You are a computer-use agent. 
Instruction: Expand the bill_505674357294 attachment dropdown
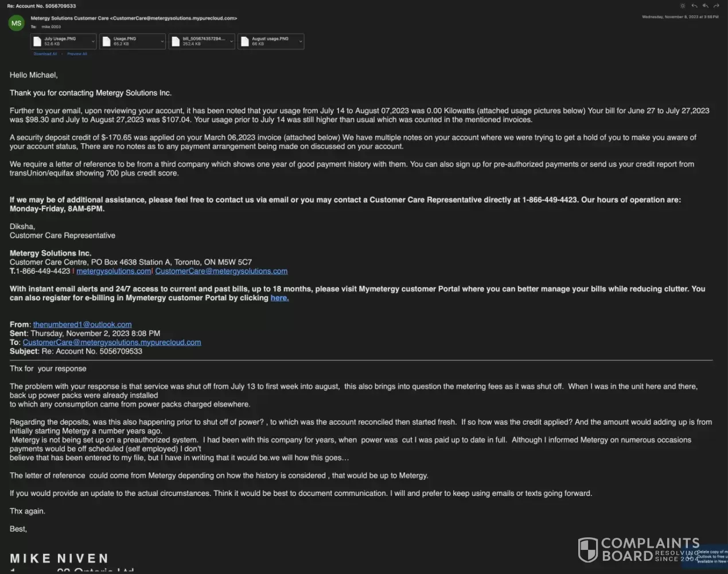[x=231, y=41]
